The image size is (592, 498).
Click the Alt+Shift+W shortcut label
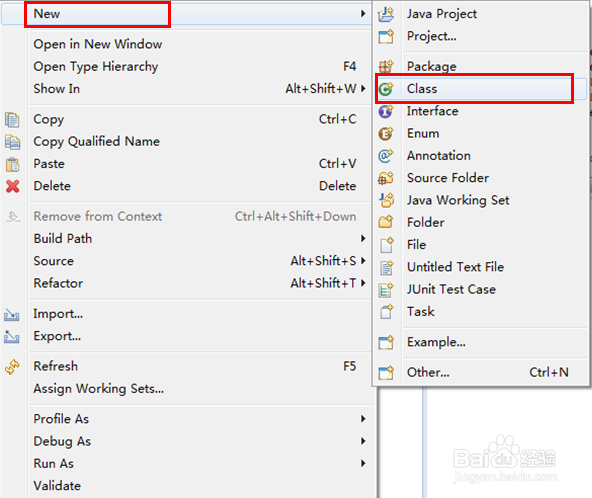click(x=321, y=89)
